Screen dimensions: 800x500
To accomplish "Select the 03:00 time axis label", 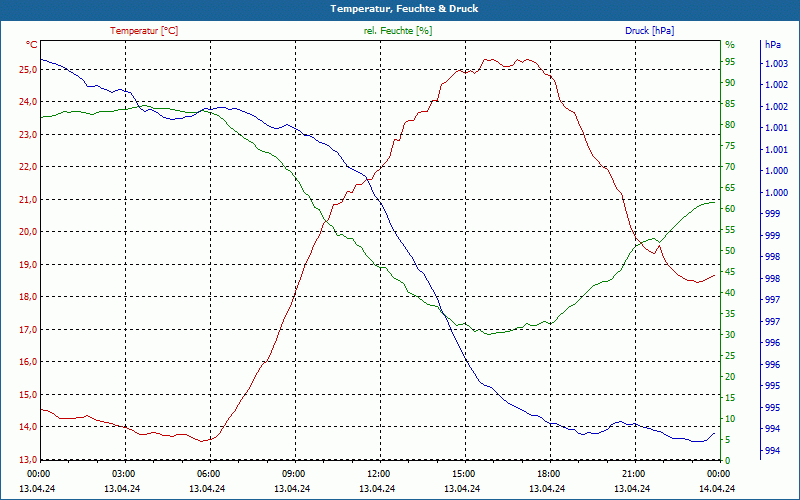I will click(x=122, y=474).
